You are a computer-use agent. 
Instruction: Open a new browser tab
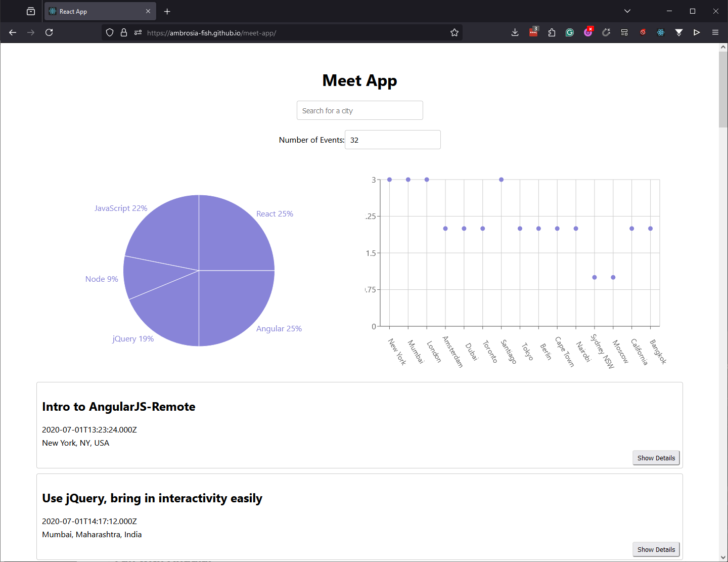pos(167,11)
